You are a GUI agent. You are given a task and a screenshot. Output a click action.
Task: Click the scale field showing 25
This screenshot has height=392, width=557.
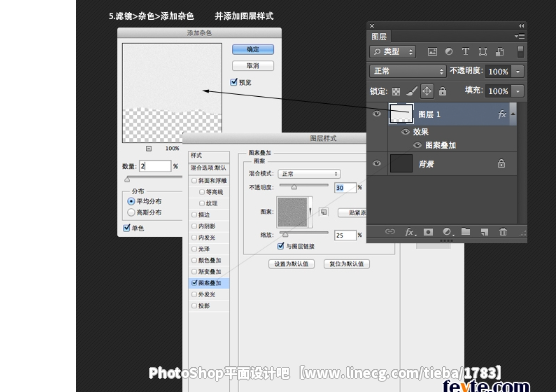pyautogui.click(x=345, y=235)
